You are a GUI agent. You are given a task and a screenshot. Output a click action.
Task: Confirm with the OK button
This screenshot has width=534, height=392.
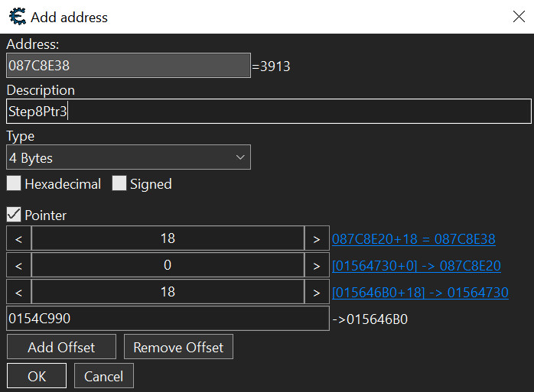click(x=37, y=376)
